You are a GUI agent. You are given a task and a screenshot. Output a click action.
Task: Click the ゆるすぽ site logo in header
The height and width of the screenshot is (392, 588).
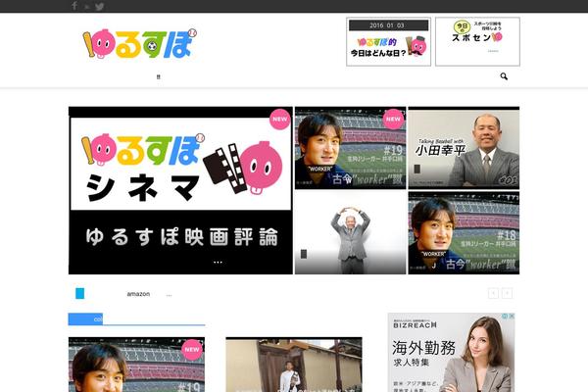point(139,43)
